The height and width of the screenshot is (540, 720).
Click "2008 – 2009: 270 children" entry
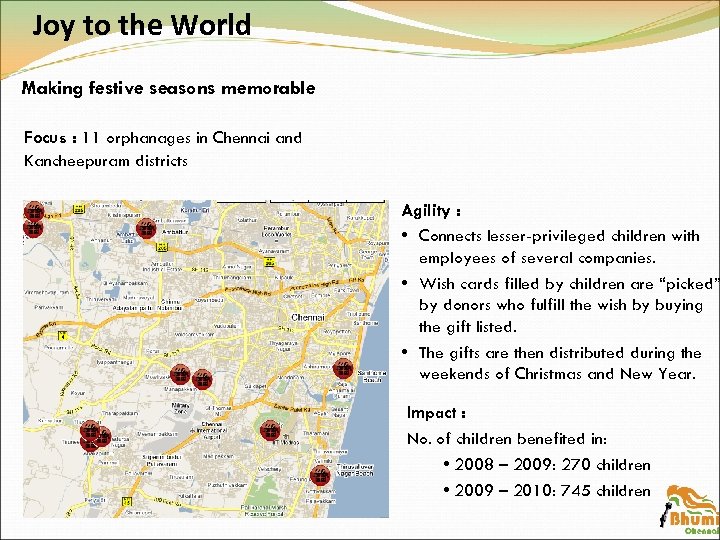tap(553, 465)
